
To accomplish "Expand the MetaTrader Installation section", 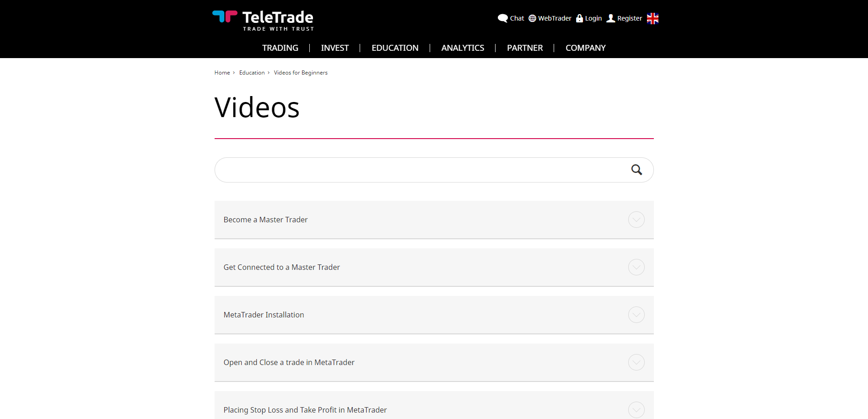I will pos(636,315).
